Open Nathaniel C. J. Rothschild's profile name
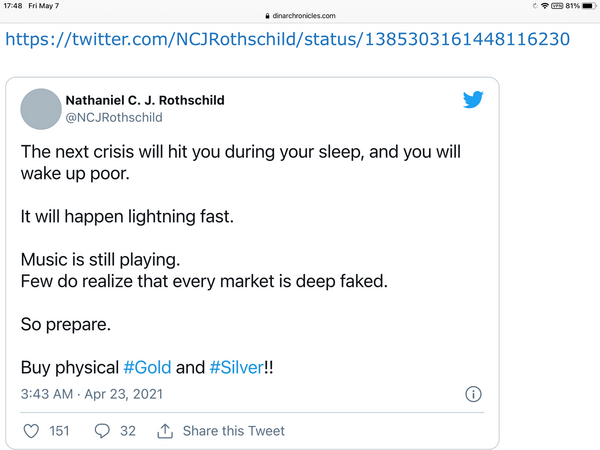Image resolution: width=600 pixels, height=450 pixels. pyautogui.click(x=144, y=100)
